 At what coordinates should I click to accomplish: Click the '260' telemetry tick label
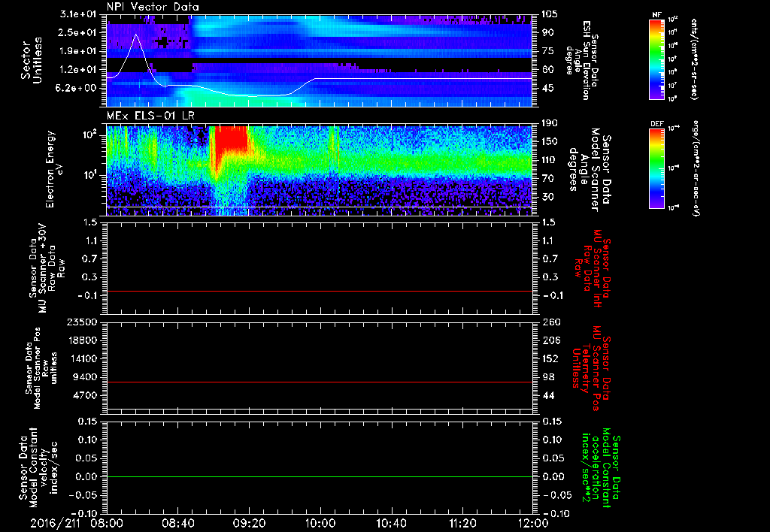tap(550, 322)
